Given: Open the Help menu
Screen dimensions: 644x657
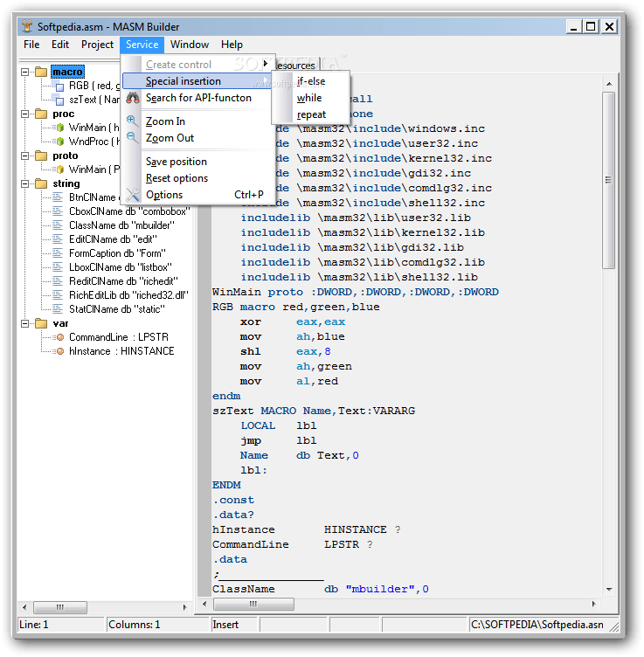Looking at the screenshot, I should pos(232,45).
